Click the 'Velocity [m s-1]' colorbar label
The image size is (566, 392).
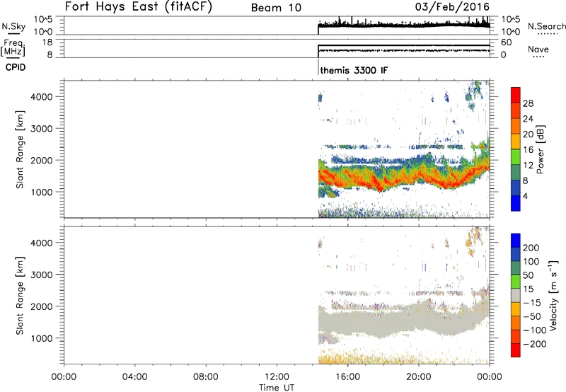tap(553, 295)
